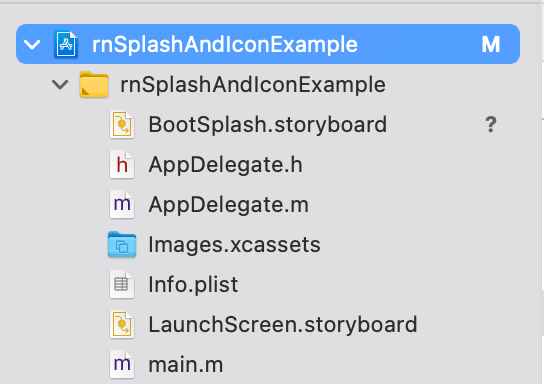The width and height of the screenshot is (544, 384).
Task: Click the LaunchScreen.storyboard file icon
Action: 122,324
